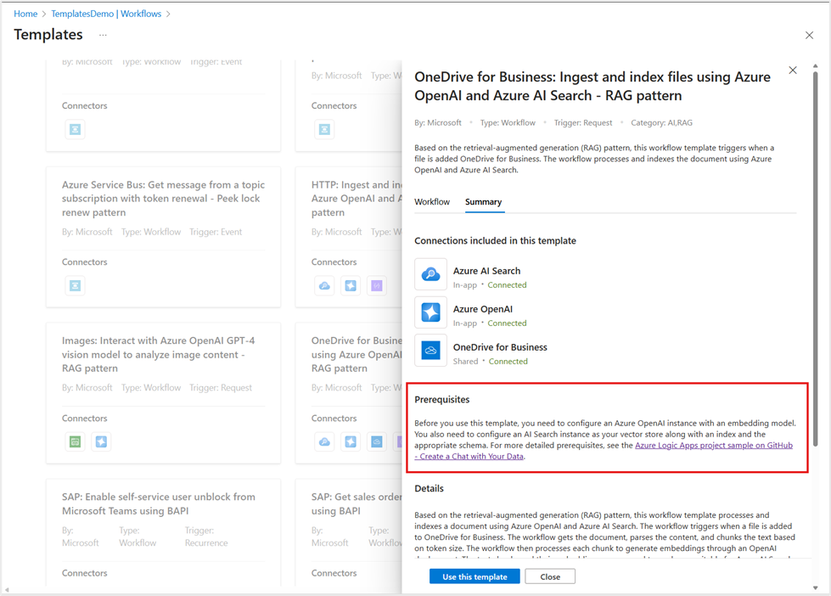Click Azure OpenAI connector icon in Images card
This screenshot has height=596, width=831.
point(101,441)
